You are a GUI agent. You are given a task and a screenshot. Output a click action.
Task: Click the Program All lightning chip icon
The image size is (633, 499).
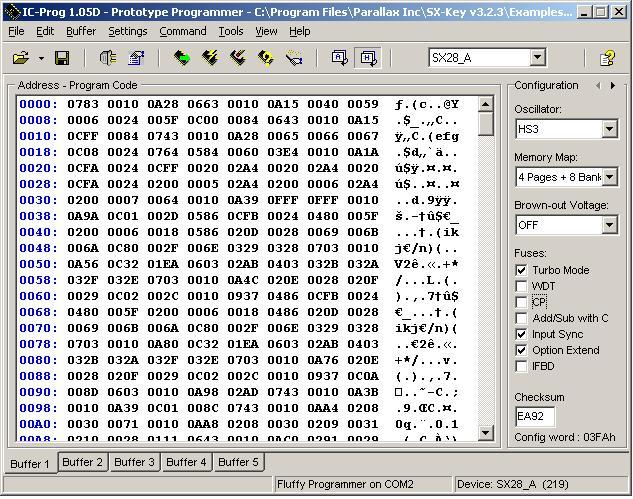click(210, 58)
